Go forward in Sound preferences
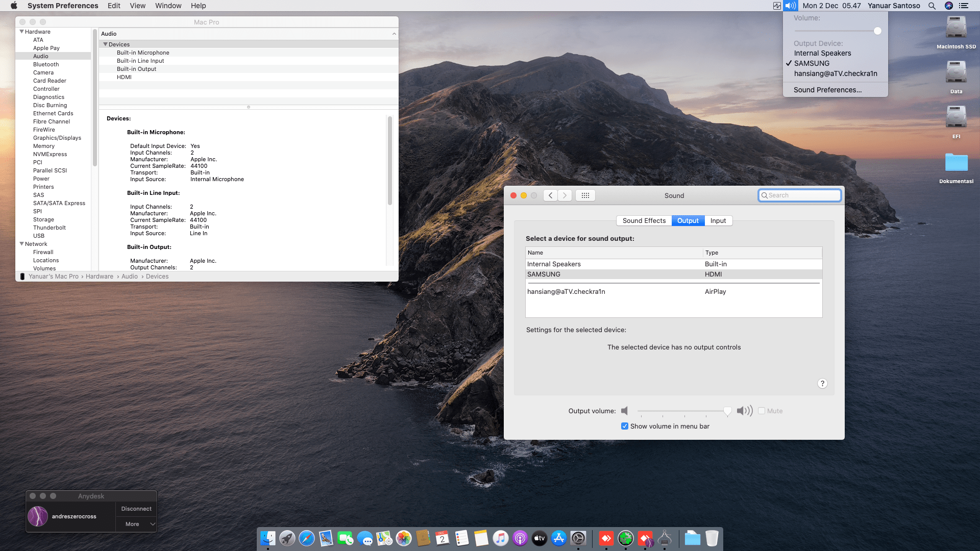This screenshot has width=980, height=551. [565, 195]
